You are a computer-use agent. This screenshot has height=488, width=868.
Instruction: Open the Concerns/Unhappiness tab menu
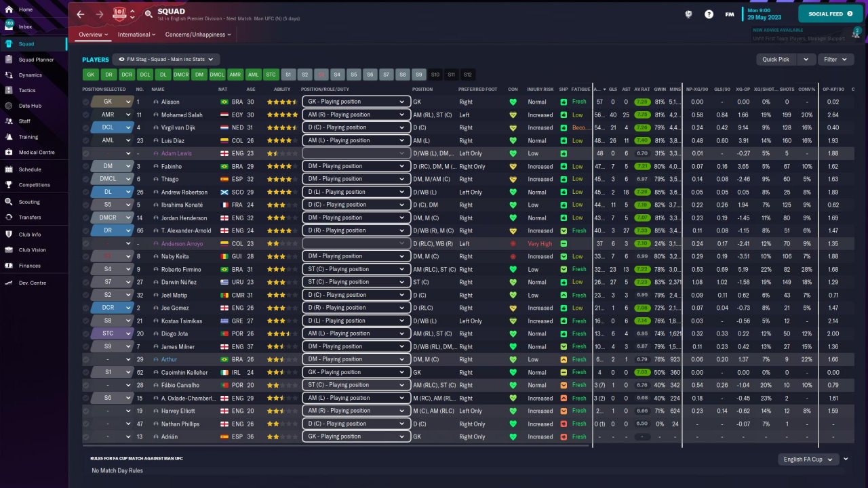[198, 35]
